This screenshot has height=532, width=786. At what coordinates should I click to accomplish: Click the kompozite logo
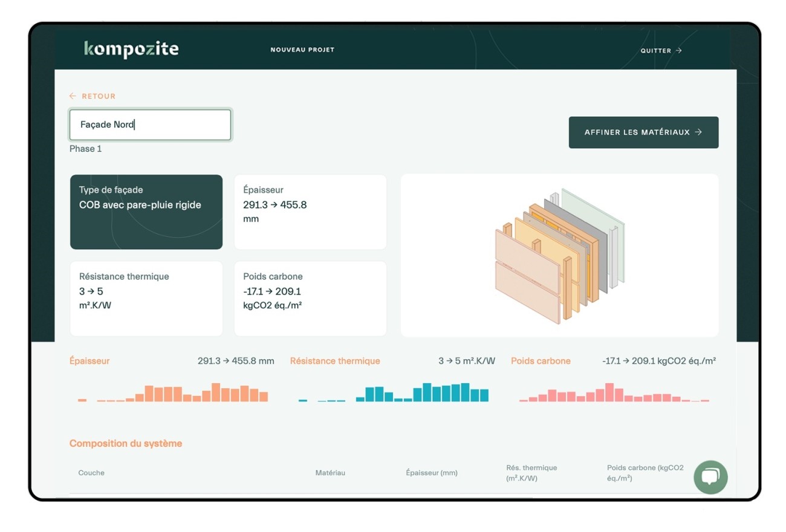coord(131,50)
